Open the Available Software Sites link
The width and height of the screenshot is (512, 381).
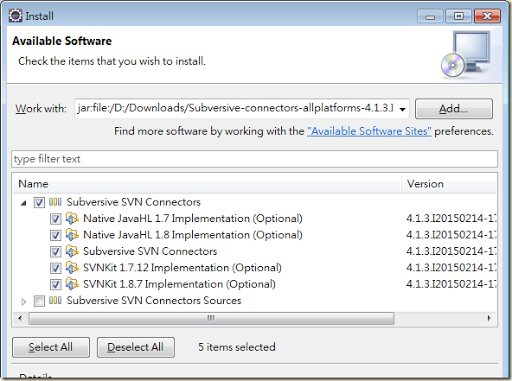(369, 131)
